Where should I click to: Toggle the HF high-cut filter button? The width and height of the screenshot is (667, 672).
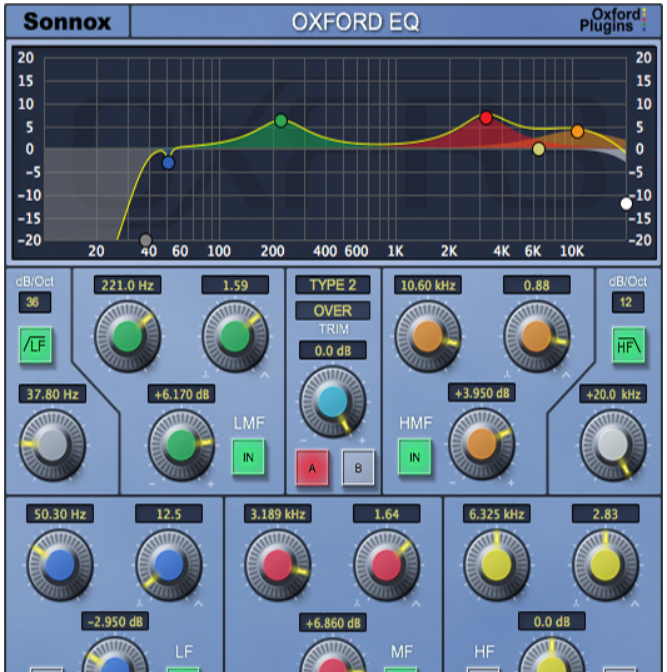pos(628,345)
